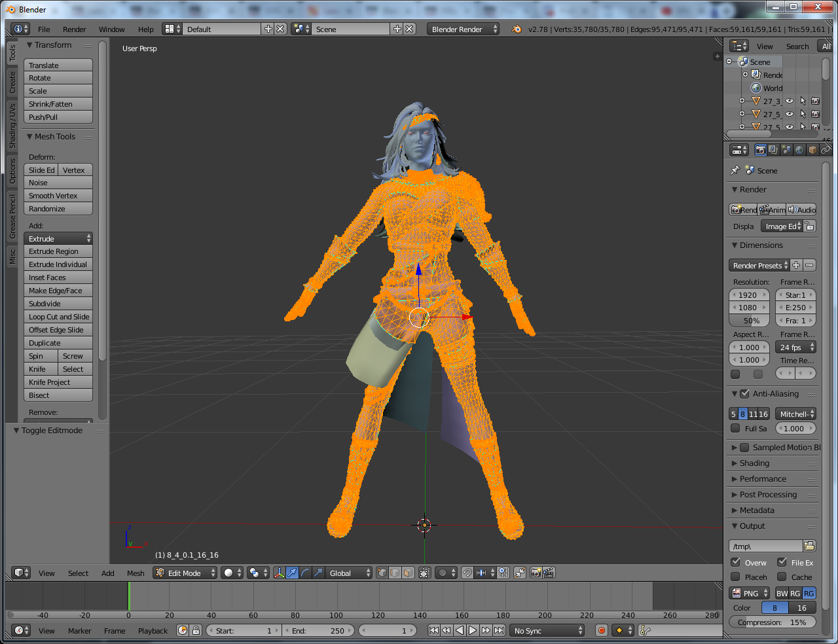838x644 pixels.
Task: Open the properties region plus in viewport
Action: pyautogui.click(x=718, y=56)
